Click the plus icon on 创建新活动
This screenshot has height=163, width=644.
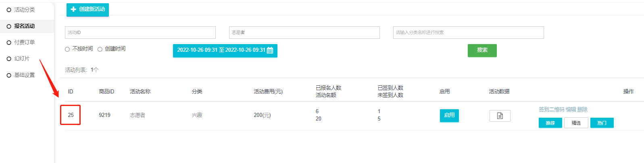73,9
